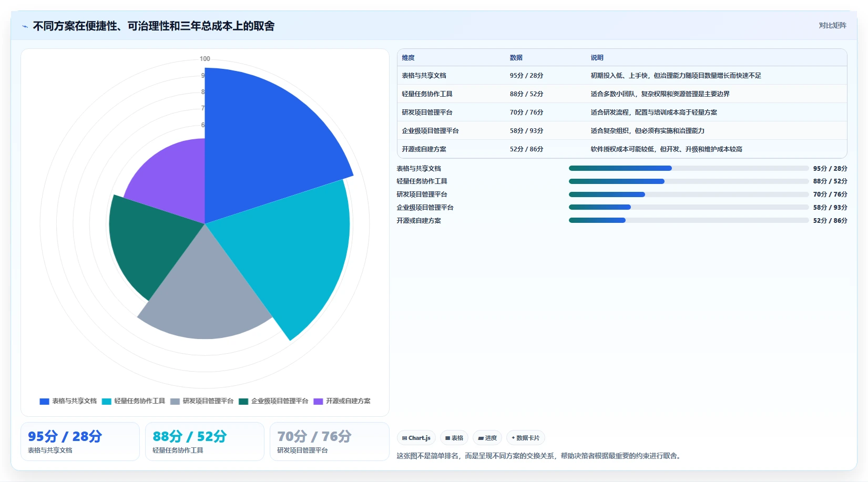This screenshot has height=482, width=868.
Task: Click the table cell reading 95分 / 28分
Action: 526,76
